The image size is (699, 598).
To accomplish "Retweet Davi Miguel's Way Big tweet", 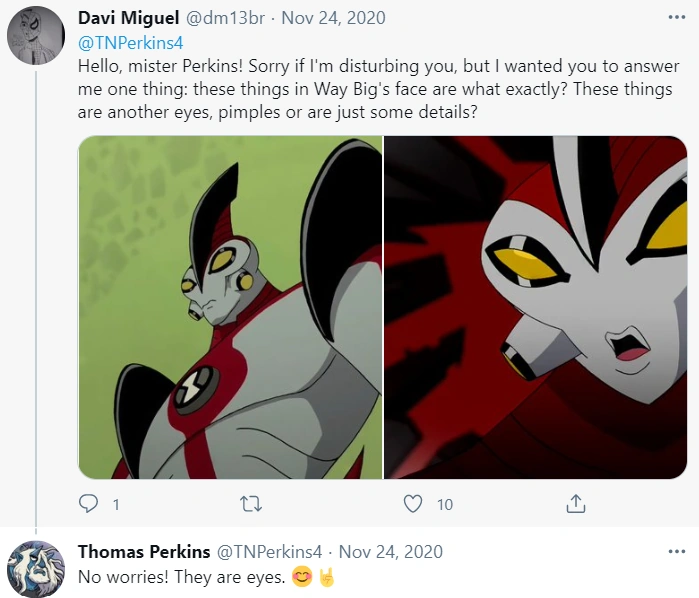I will (252, 504).
